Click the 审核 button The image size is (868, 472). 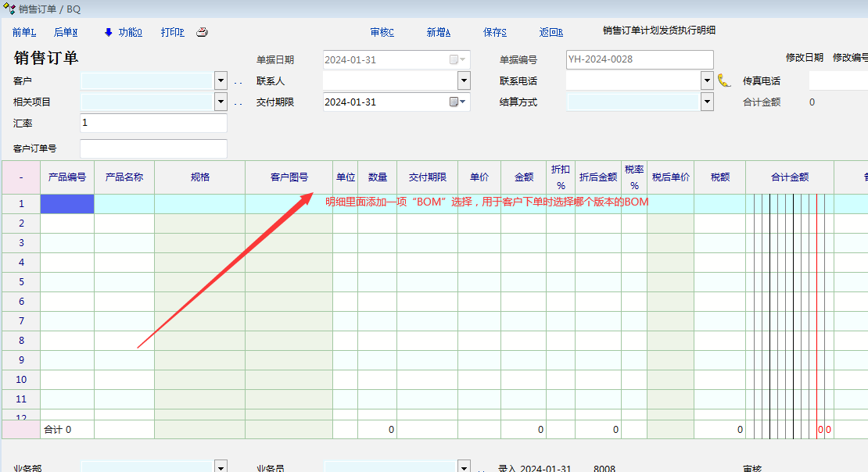tap(382, 33)
